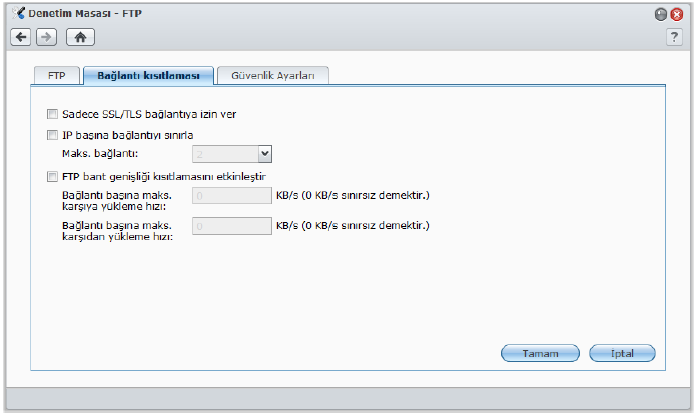The image size is (699, 418).
Task: Check IP başına bağlantıyı sınırla
Action: point(52,135)
